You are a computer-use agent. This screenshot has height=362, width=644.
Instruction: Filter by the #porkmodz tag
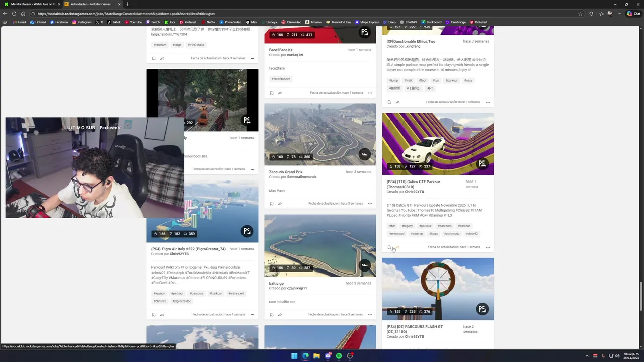coord(452,234)
